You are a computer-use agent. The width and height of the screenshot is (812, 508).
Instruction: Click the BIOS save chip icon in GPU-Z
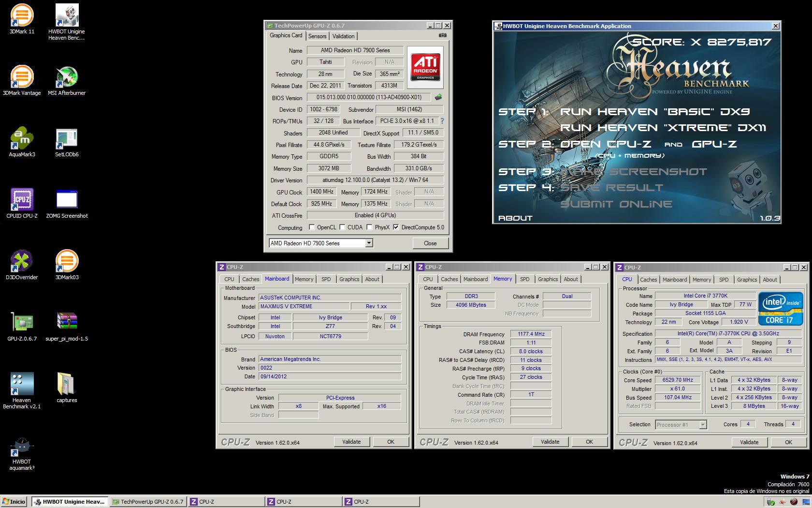438,97
